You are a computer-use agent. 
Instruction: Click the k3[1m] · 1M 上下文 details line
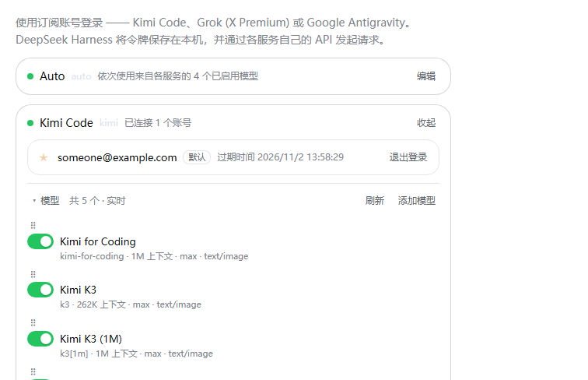coord(137,354)
